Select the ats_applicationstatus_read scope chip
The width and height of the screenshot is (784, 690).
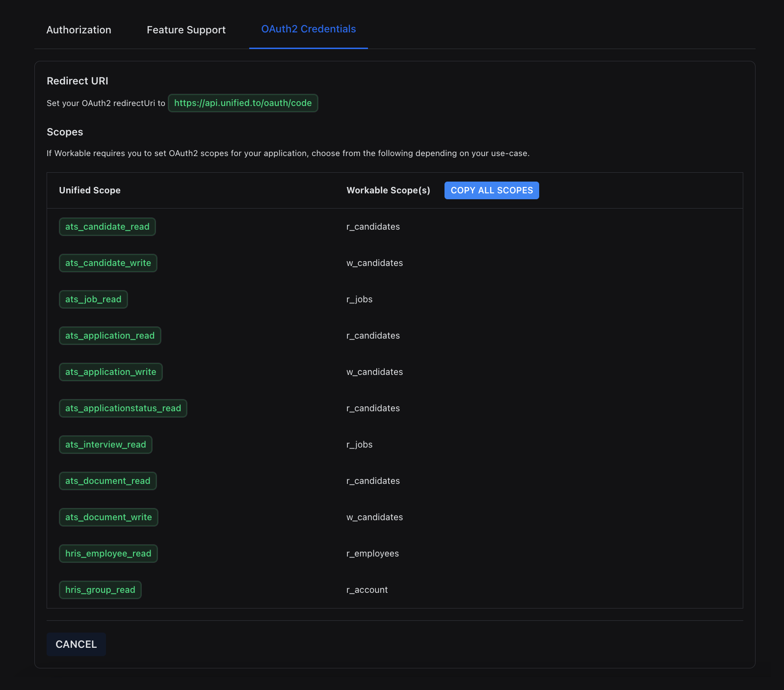[x=123, y=408]
